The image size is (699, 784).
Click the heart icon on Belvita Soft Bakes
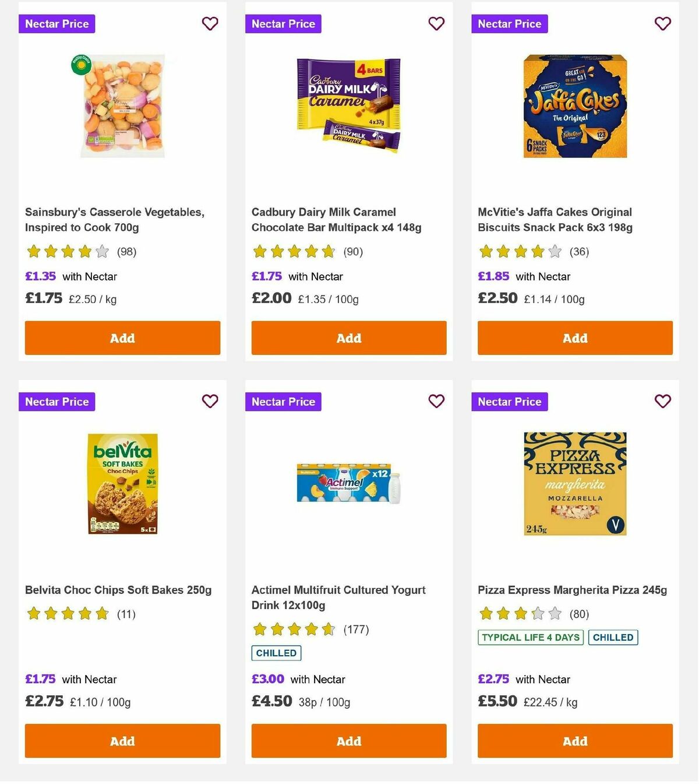click(x=210, y=401)
